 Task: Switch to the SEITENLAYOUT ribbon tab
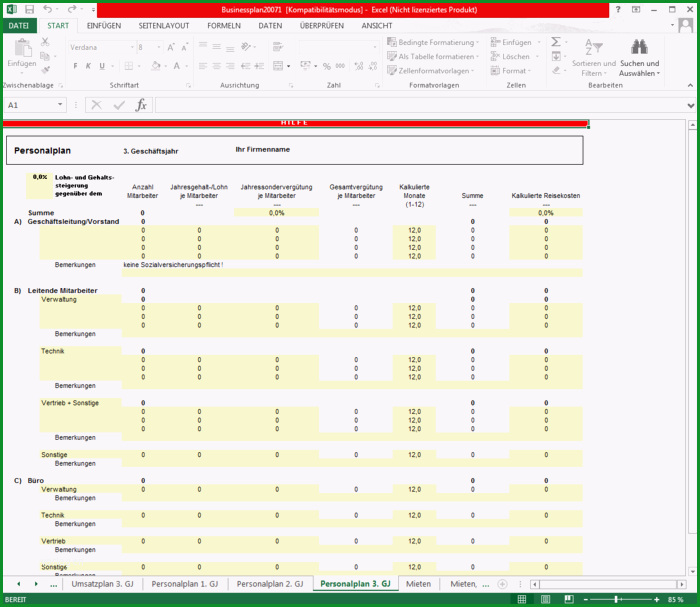(x=164, y=26)
